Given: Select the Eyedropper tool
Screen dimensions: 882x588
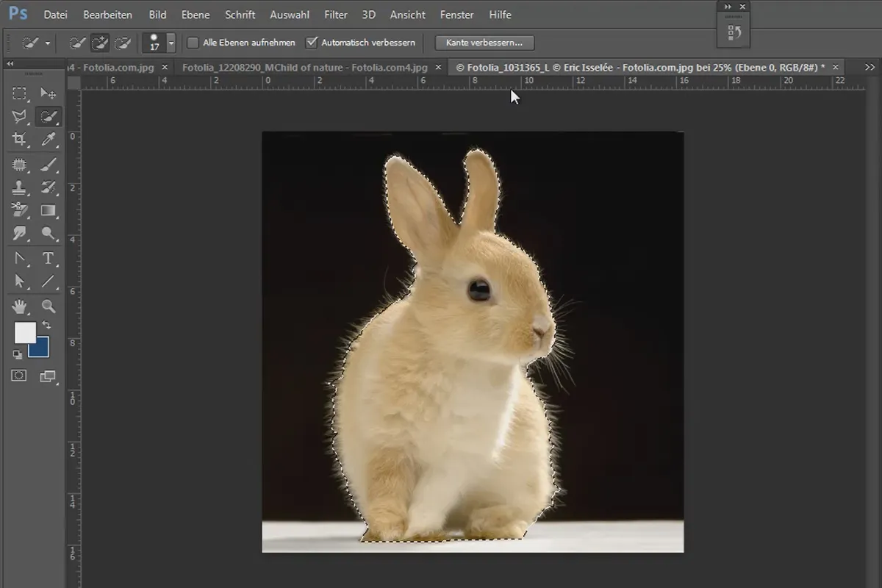Looking at the screenshot, I should tap(49, 140).
